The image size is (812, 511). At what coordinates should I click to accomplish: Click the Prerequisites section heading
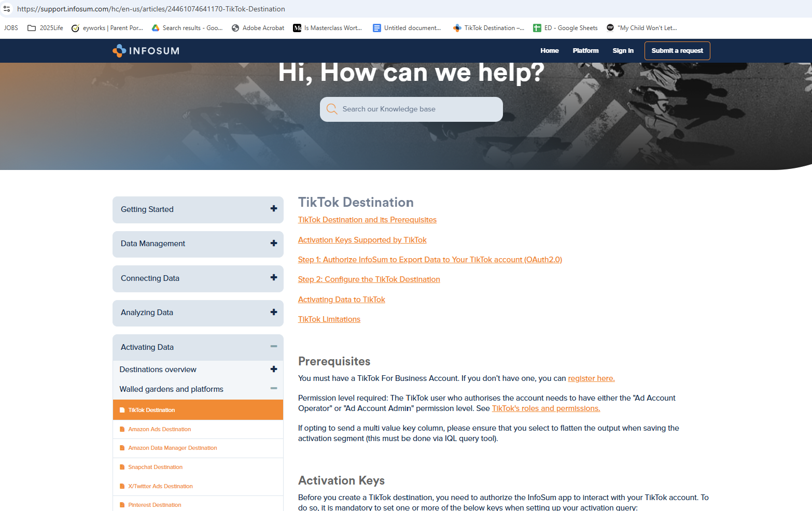click(x=334, y=361)
